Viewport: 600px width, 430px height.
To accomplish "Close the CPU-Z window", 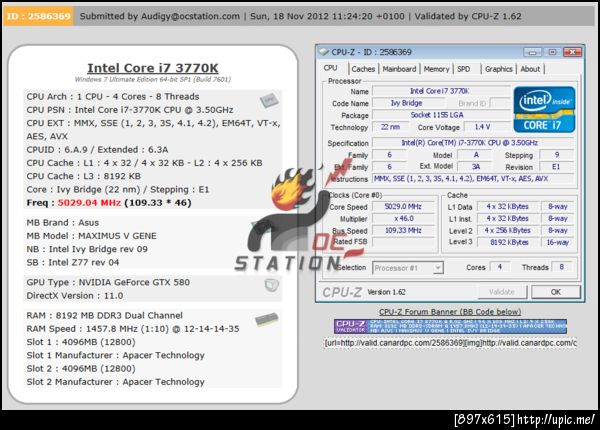I will click(572, 52).
